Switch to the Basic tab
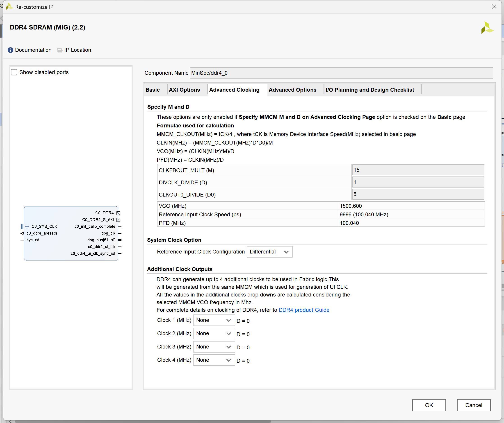Screen dimensions: 504x423 (x=153, y=90)
